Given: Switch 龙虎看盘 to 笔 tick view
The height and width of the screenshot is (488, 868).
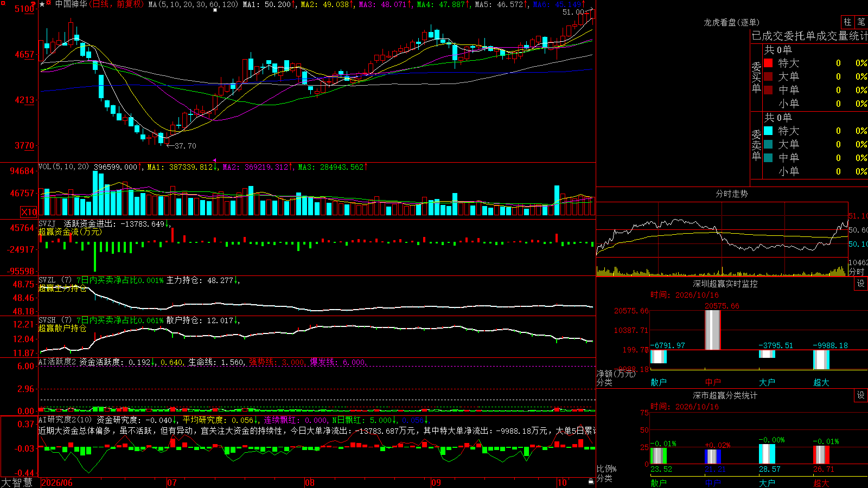Looking at the screenshot, I should pos(861,22).
